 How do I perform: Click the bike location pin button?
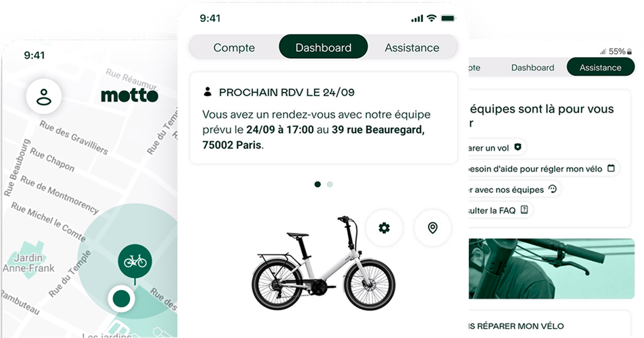[x=433, y=228]
